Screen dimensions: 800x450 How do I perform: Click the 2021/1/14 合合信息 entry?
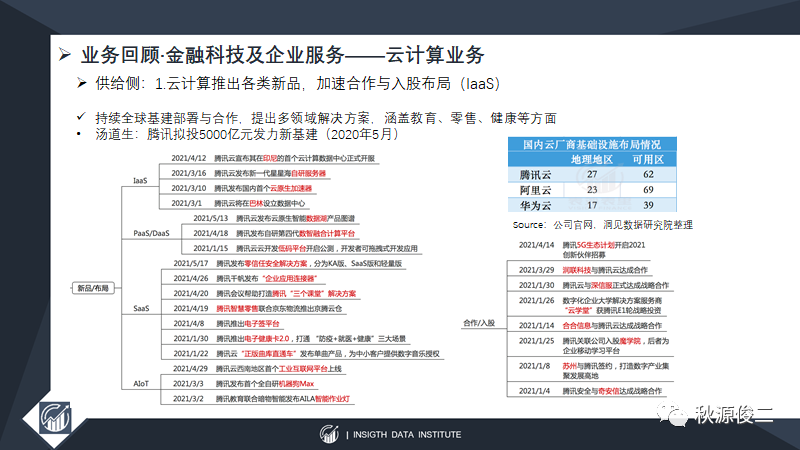coord(590,326)
